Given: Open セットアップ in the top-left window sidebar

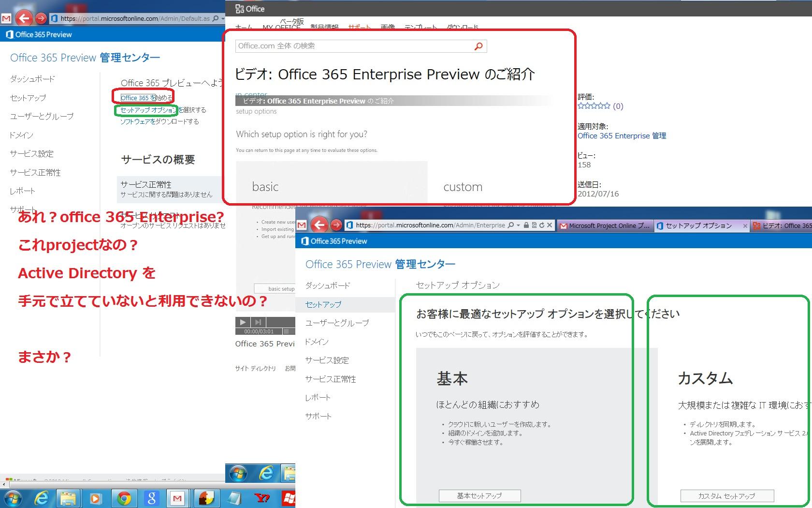Looking at the screenshot, I should click(x=28, y=98).
